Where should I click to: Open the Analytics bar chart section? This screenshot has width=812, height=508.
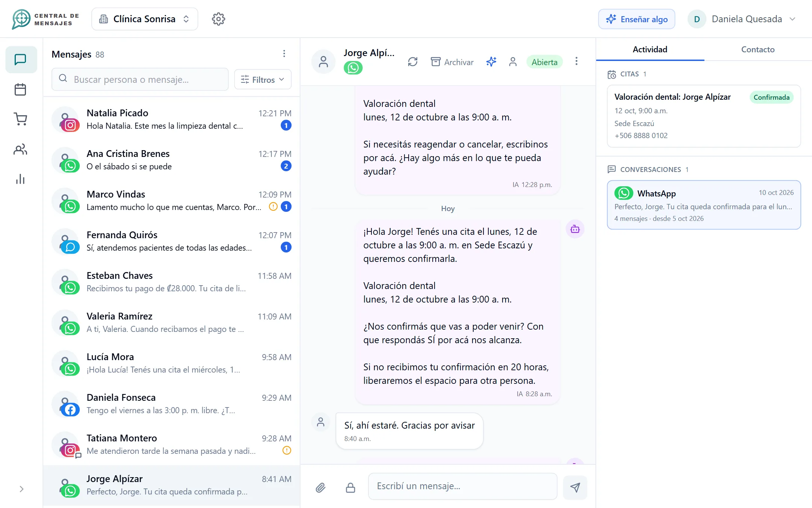pos(21,179)
